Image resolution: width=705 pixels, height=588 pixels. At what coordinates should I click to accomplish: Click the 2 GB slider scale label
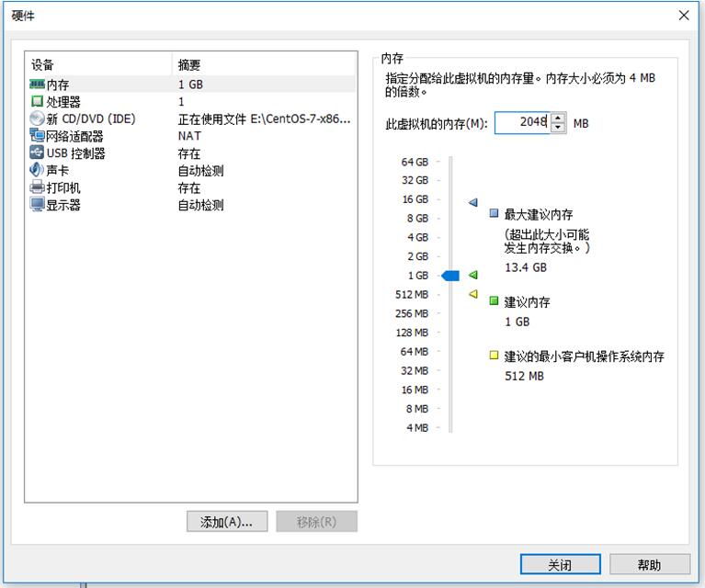pos(417,256)
